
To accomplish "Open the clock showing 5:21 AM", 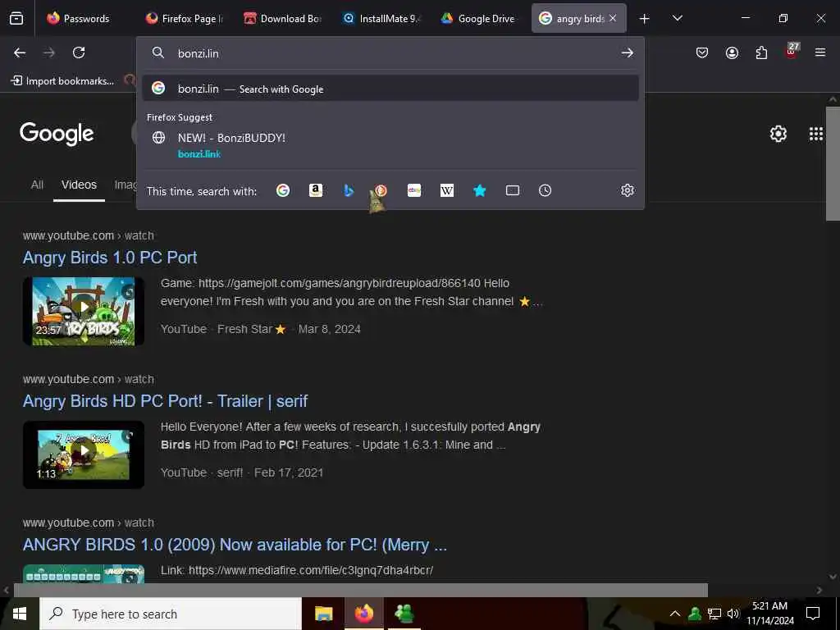I will pos(769,614).
